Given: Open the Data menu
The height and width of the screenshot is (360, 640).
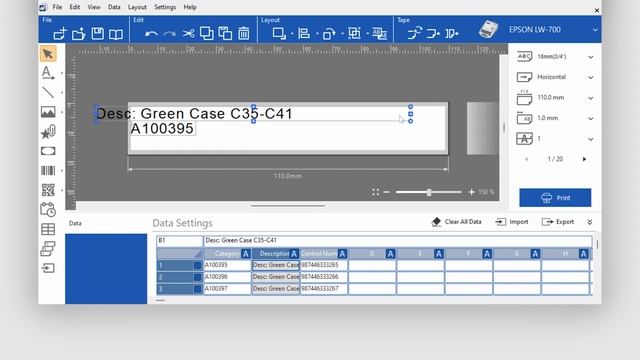Looking at the screenshot, I should click(114, 7).
